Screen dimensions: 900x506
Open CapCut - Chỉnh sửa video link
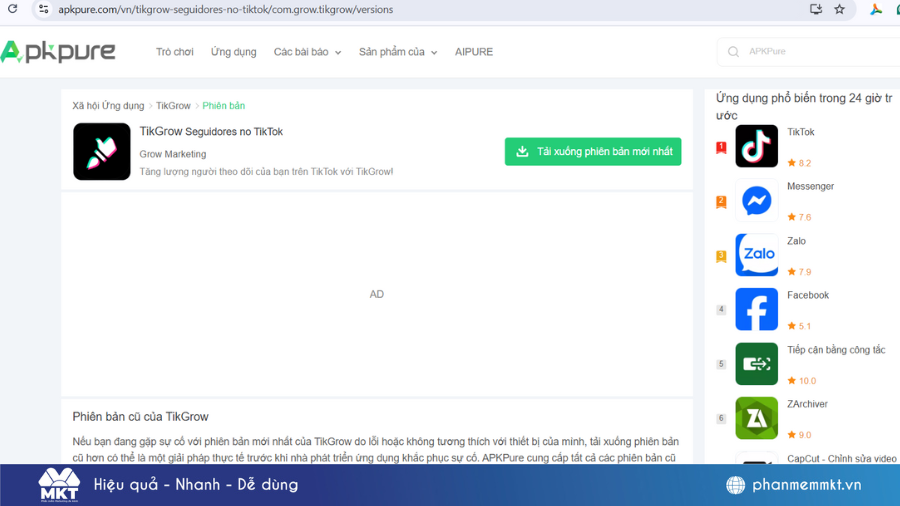coord(841,458)
